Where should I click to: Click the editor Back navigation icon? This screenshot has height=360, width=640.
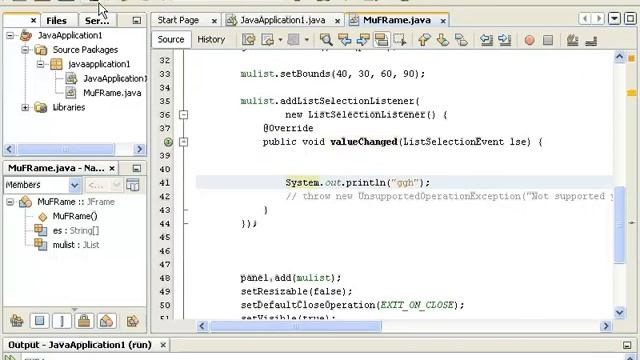point(268,40)
